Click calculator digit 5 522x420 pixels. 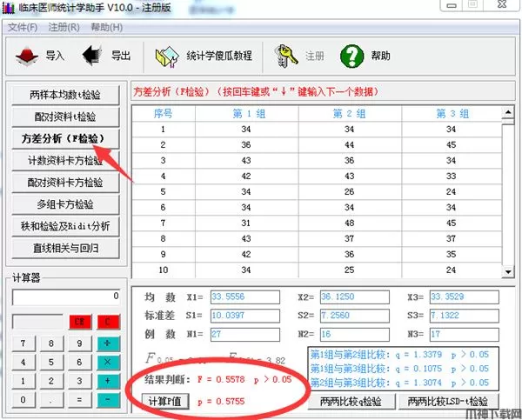point(51,363)
